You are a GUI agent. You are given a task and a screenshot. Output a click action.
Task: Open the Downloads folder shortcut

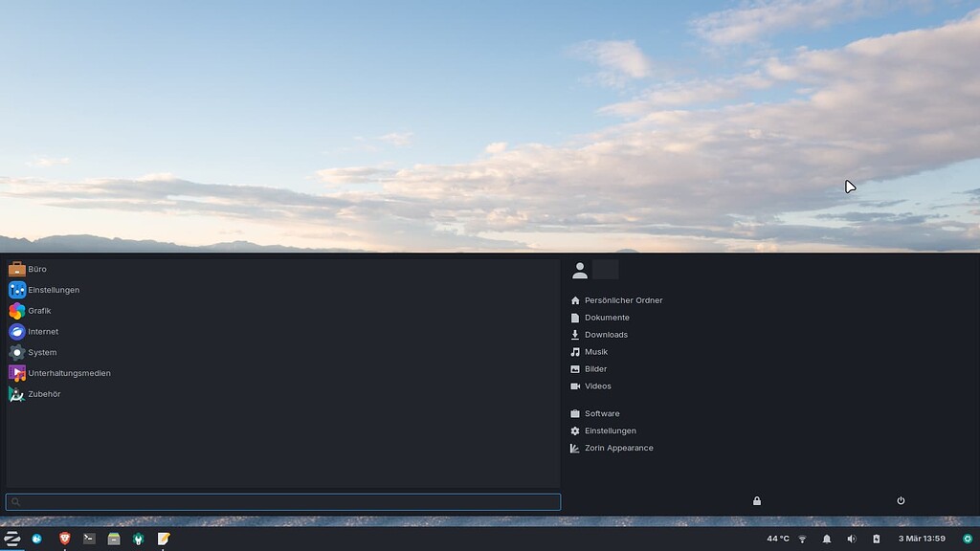607,334
